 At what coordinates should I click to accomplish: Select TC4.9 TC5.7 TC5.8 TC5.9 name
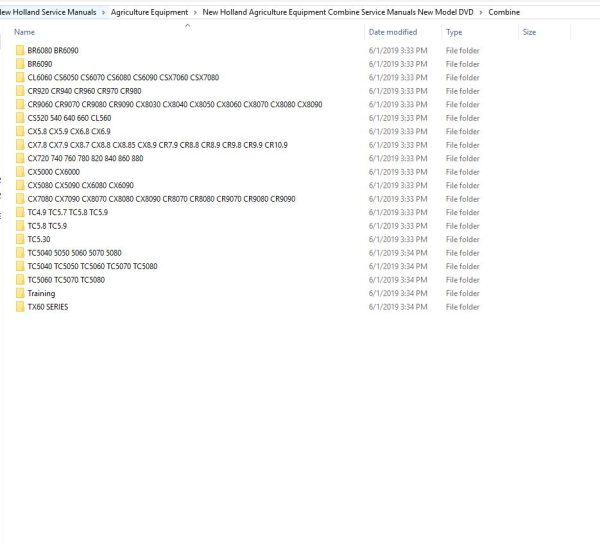coord(68,212)
